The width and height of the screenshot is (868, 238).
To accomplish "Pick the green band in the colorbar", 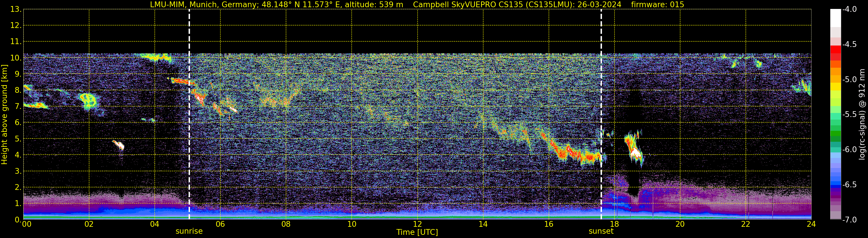I will click(836, 133).
